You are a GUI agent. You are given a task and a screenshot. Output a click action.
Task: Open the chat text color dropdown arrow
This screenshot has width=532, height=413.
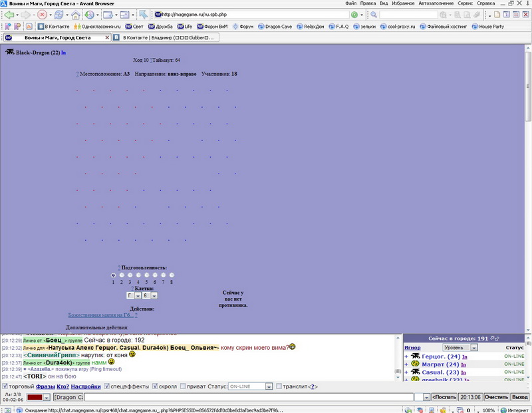[x=47, y=398]
